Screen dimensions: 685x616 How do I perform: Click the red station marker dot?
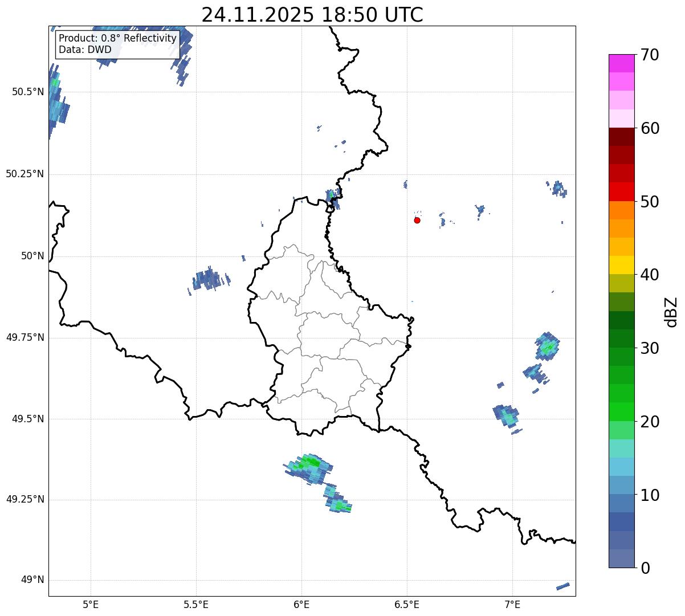417,220
